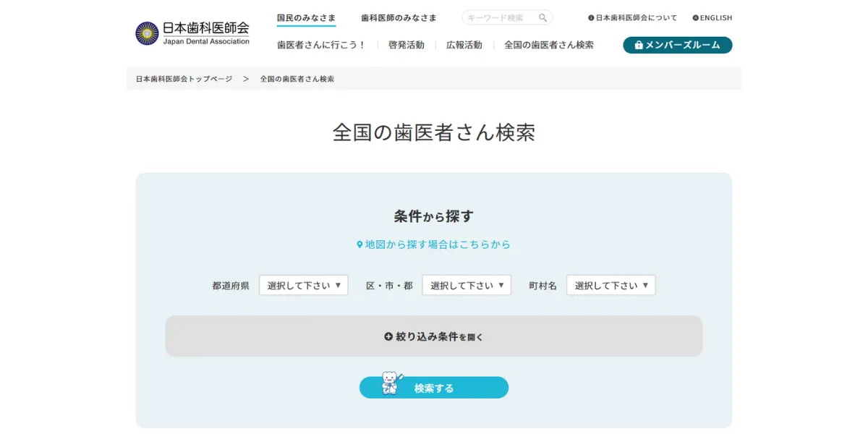Select the 歯科医師のみなさま tab
Image resolution: width=868 pixels, height=434 pixels.
(x=399, y=17)
